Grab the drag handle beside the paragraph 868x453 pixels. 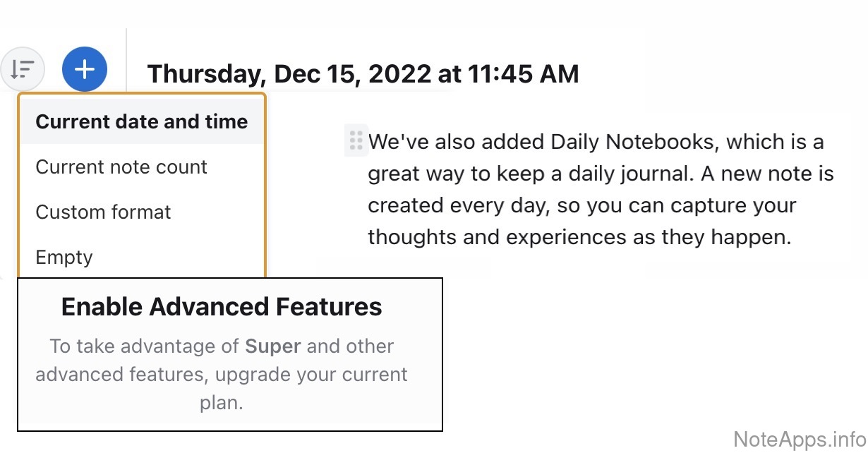pos(356,141)
